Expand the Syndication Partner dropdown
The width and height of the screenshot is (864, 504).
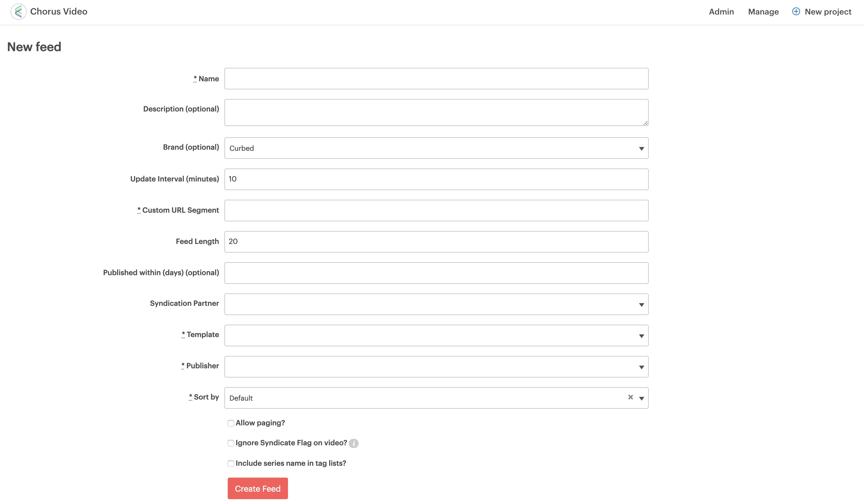(436, 304)
